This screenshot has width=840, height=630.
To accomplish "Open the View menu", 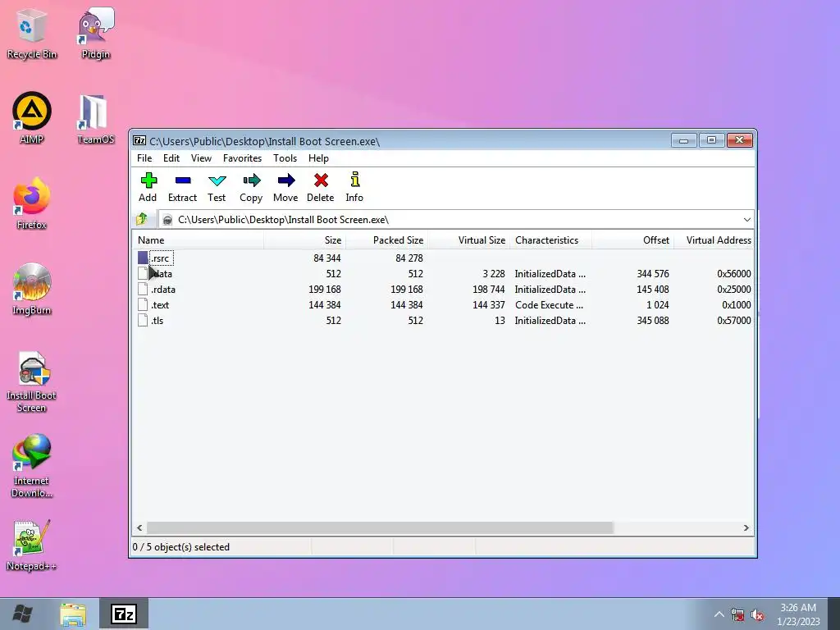I will [201, 158].
